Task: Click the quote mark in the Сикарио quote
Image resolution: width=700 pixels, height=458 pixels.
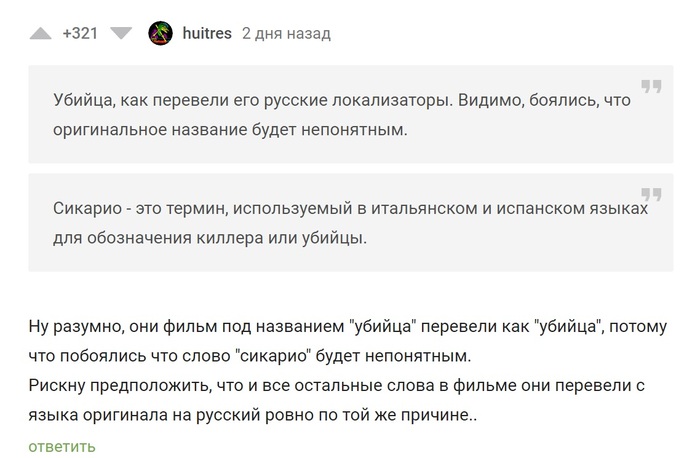Action: (x=651, y=194)
